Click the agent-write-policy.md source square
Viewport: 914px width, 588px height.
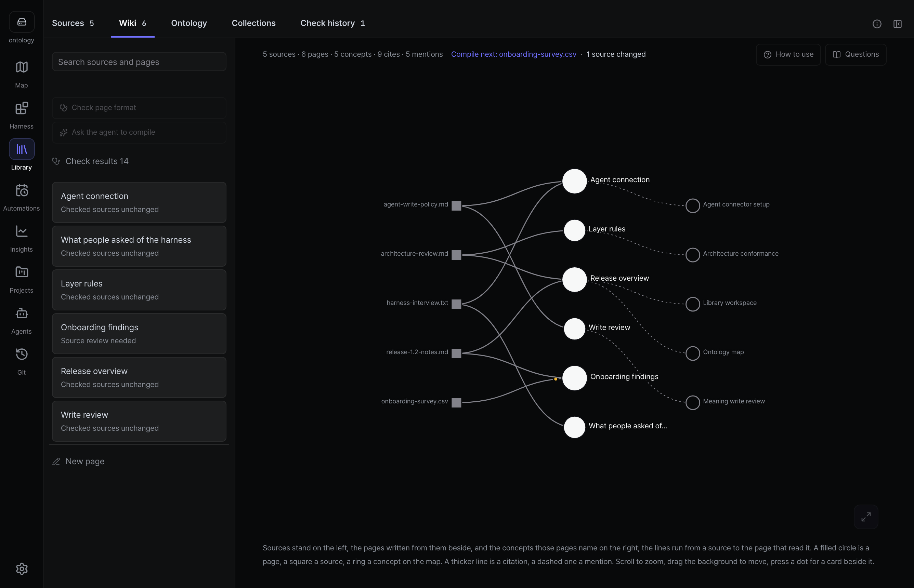pyautogui.click(x=456, y=206)
